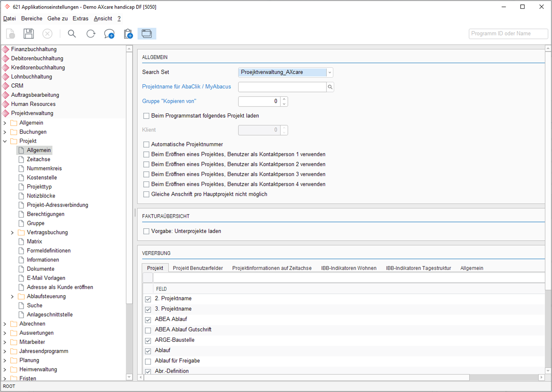Viewport: 552px width, 392px height.
Task: Open the Kreditorenbuchhaltung module
Action: 38,68
